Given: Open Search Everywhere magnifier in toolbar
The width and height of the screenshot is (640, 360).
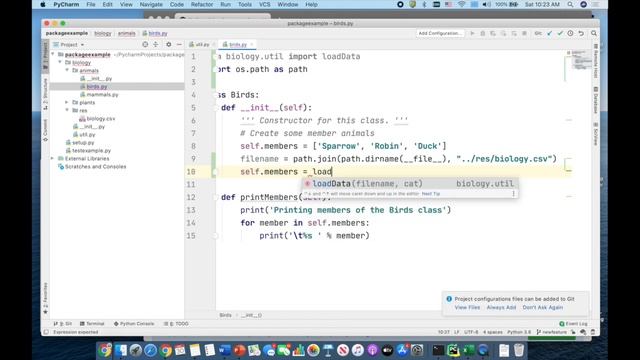Looking at the screenshot, I should [593, 33].
